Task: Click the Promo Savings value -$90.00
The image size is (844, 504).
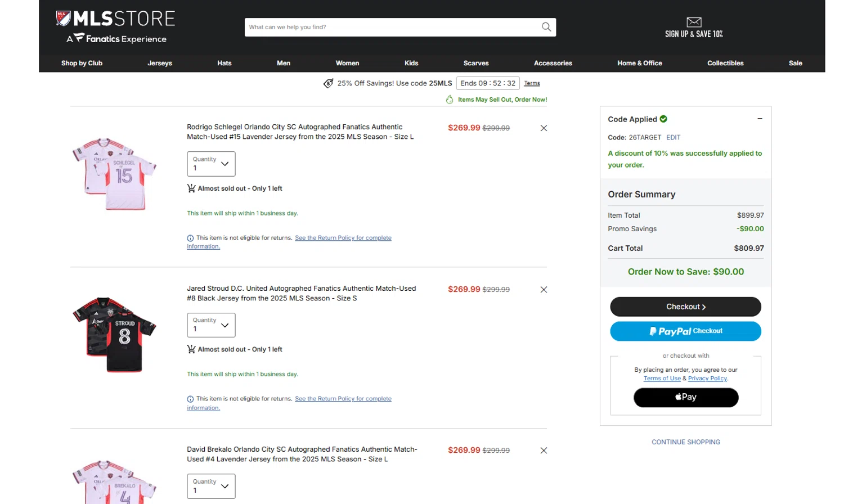Action: (x=750, y=229)
